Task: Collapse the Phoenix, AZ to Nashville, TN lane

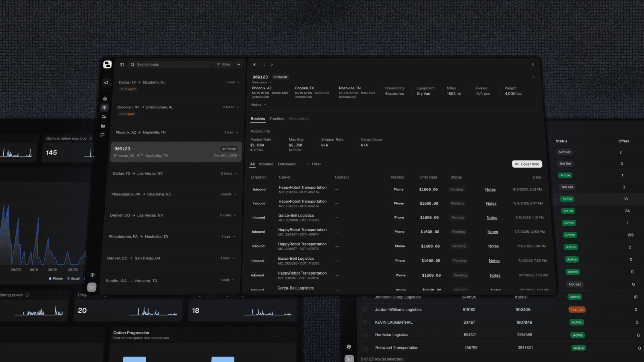Action: 237,132
